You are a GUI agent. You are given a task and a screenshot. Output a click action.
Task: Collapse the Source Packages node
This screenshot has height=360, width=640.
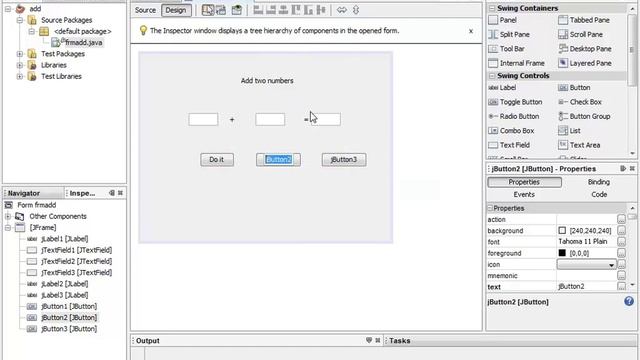[x=20, y=20]
